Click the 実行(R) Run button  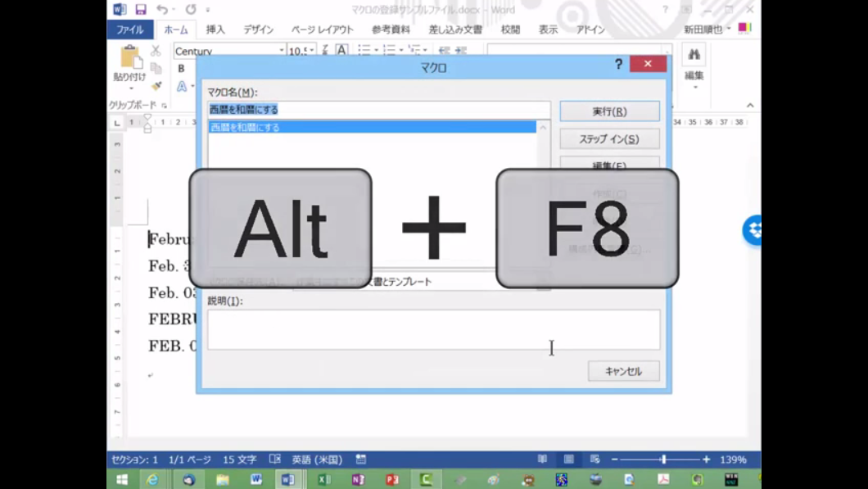click(x=609, y=111)
